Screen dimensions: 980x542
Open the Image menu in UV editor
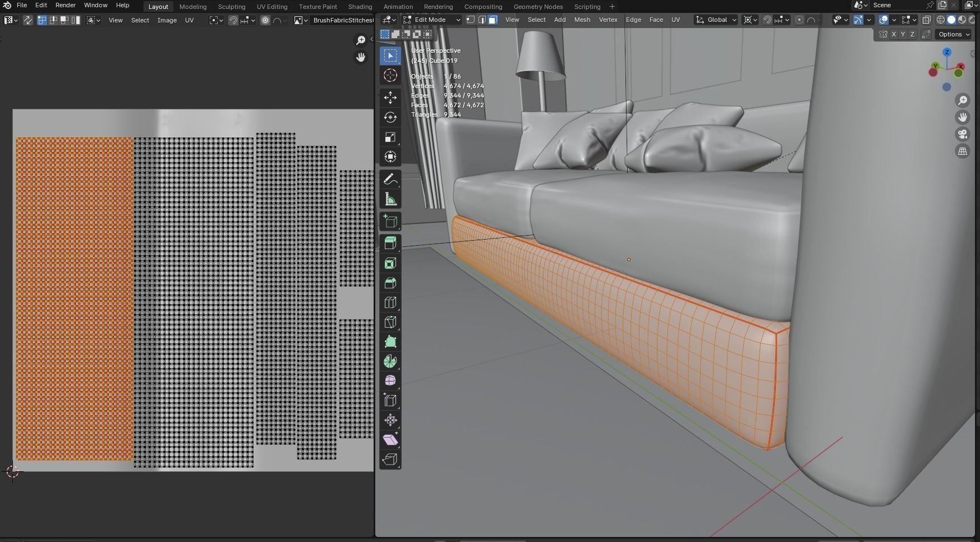(x=167, y=20)
